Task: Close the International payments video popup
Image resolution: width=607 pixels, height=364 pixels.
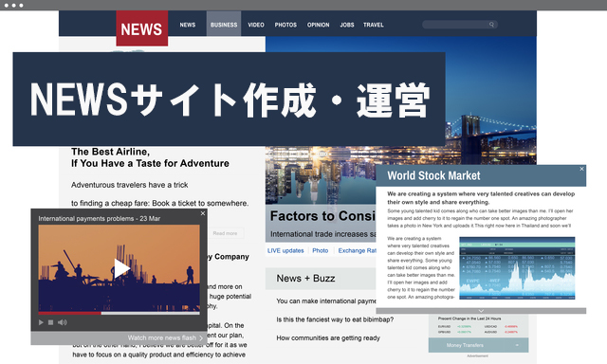Action: [203, 213]
